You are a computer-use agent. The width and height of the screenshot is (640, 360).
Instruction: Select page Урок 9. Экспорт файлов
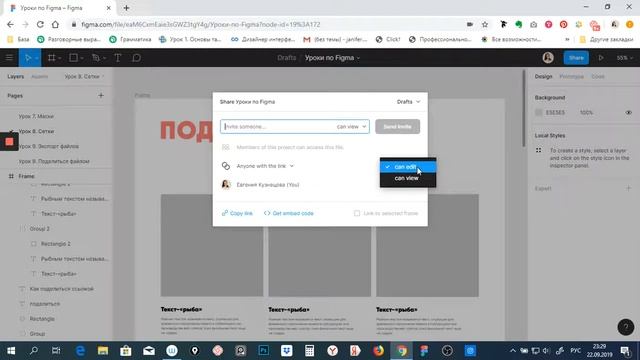pos(49,146)
